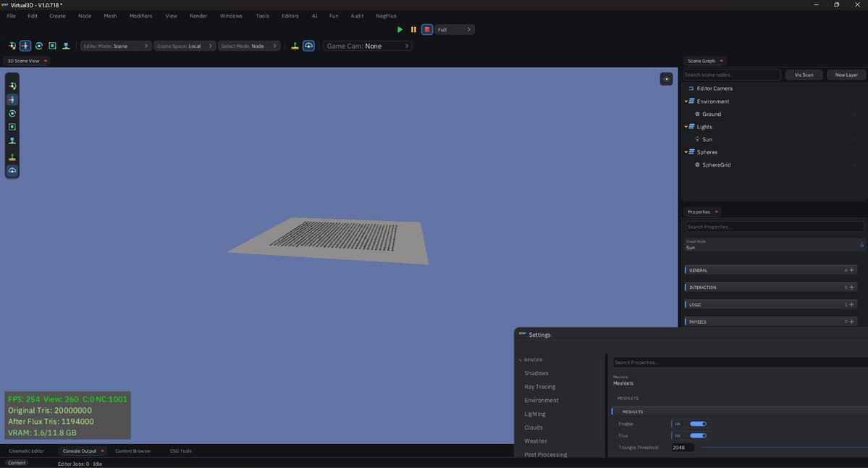
Task: Open the Modifiers menu
Action: [140, 16]
